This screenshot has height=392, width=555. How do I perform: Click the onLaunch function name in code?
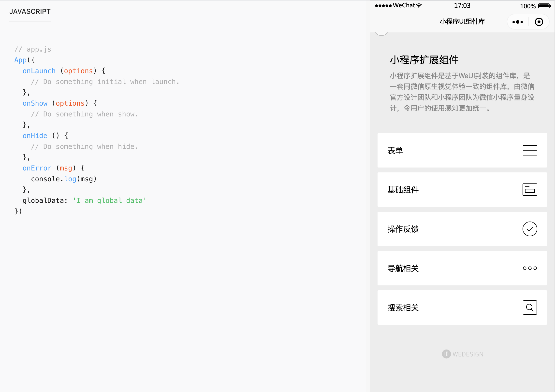39,71
